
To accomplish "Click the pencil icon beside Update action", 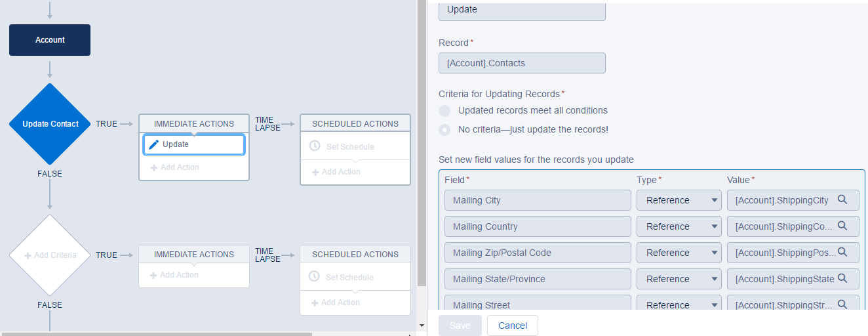I will point(154,144).
